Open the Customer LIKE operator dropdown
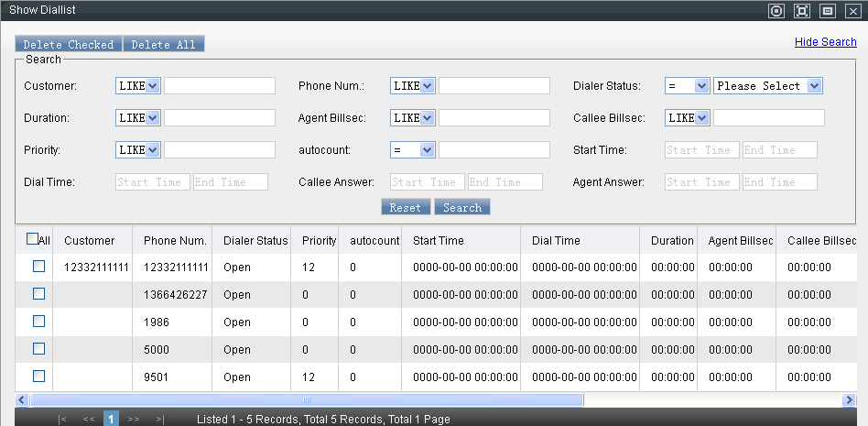 tap(138, 86)
